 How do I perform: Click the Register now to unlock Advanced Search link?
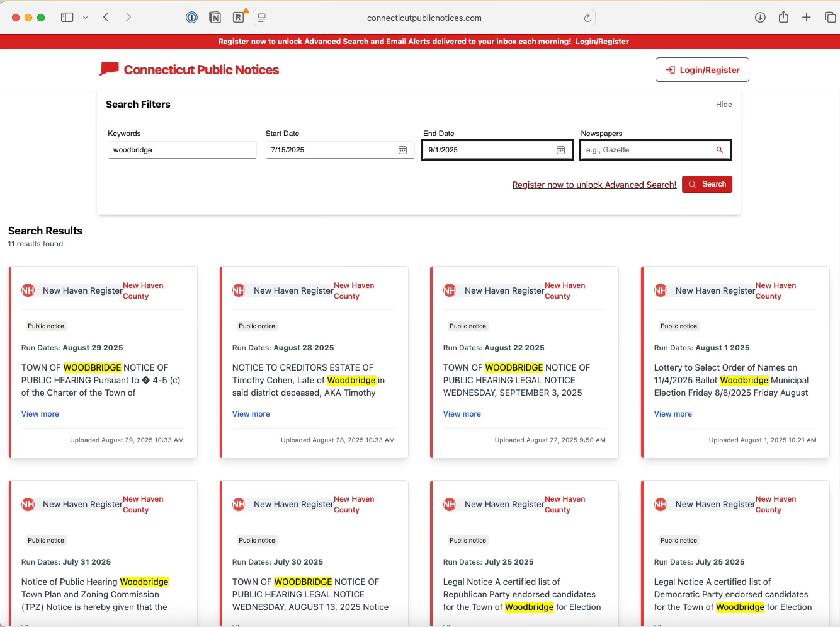pyautogui.click(x=594, y=185)
